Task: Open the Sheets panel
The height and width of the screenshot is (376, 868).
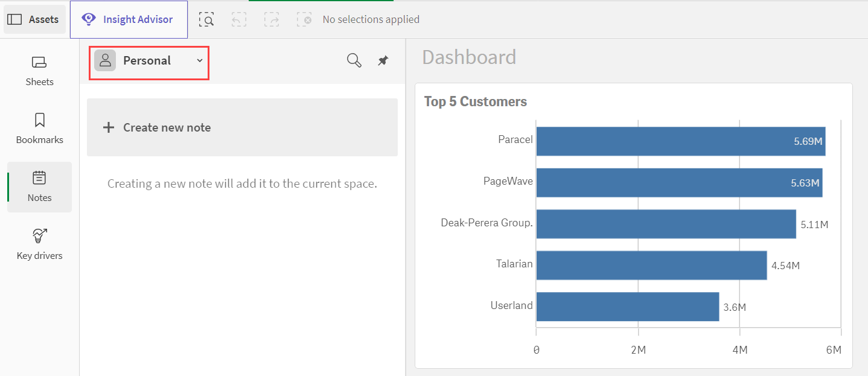Action: [x=40, y=71]
